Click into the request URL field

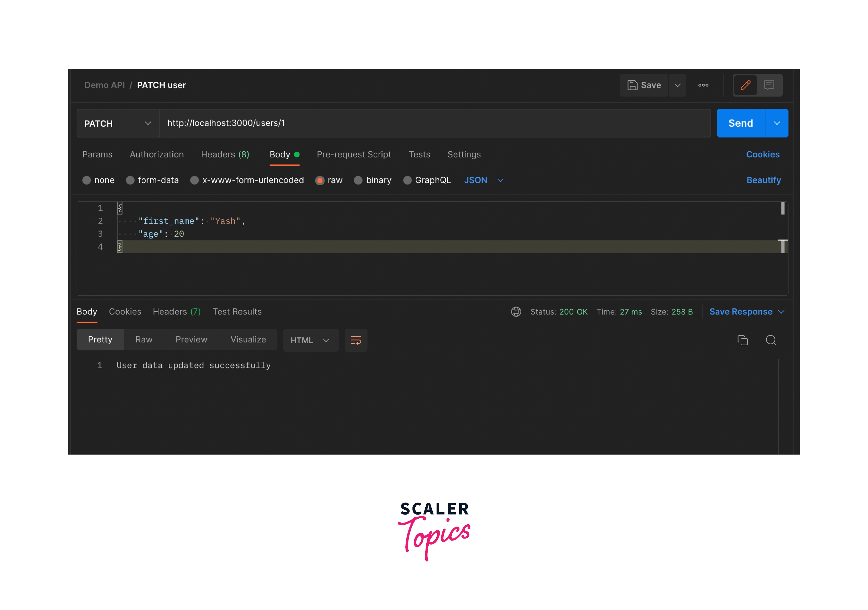click(435, 123)
